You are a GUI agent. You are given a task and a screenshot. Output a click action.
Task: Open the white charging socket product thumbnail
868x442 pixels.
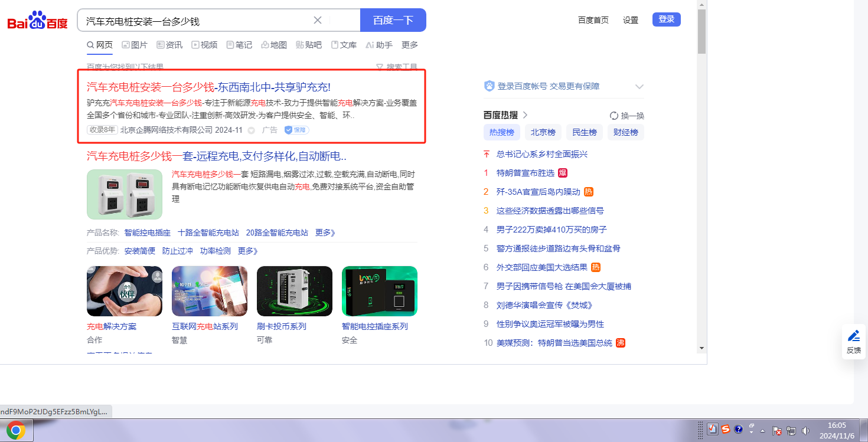[x=125, y=194]
